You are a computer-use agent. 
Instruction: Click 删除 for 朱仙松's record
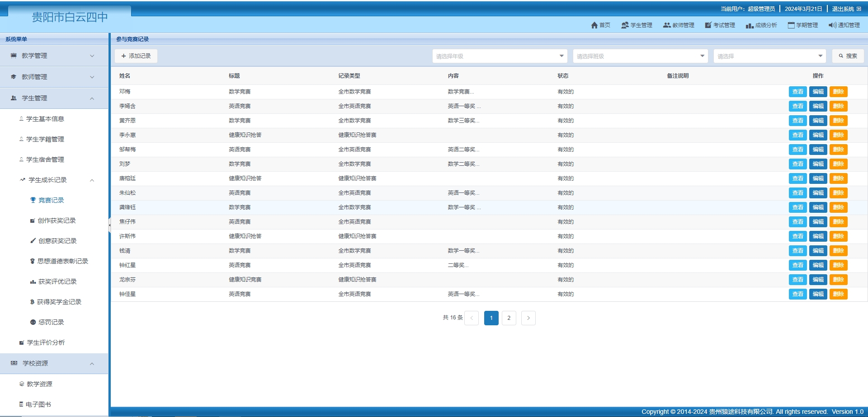coord(839,193)
